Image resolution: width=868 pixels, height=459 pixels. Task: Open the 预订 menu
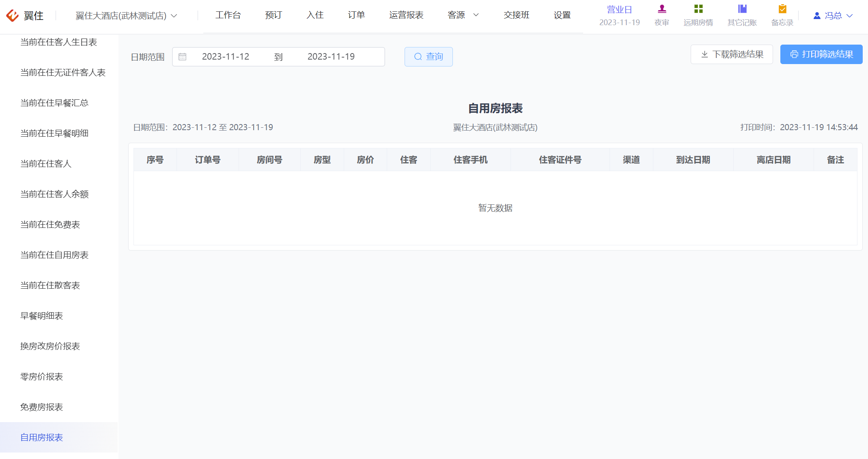coord(274,15)
